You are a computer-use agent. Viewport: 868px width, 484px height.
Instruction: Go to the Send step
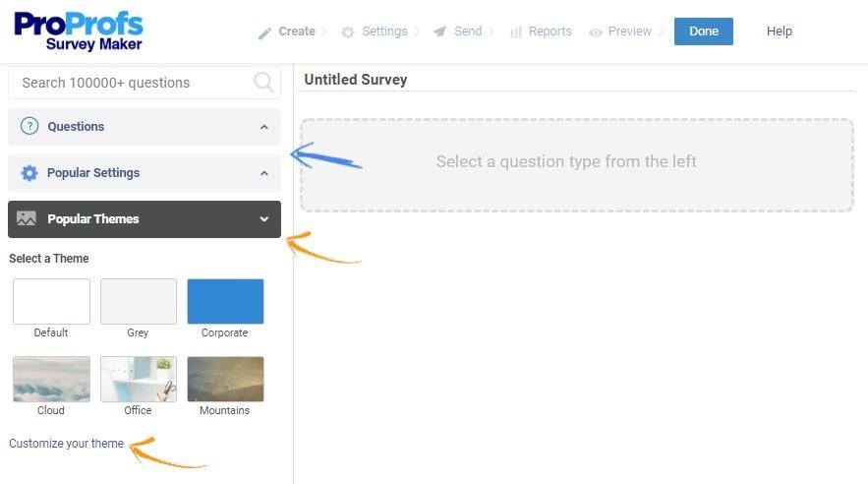click(468, 31)
